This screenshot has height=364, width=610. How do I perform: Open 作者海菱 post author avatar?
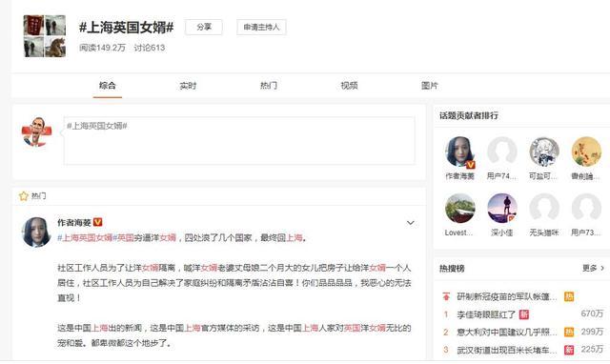click(36, 233)
